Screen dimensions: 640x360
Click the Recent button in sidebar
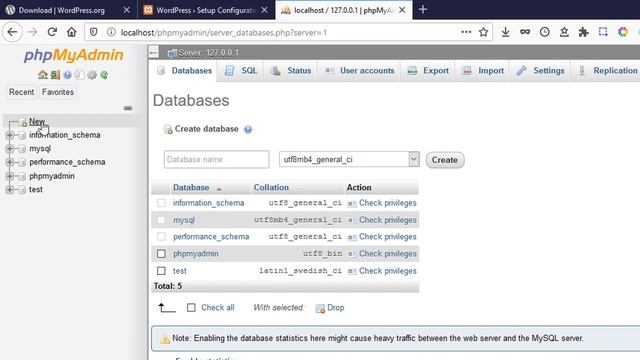22,92
